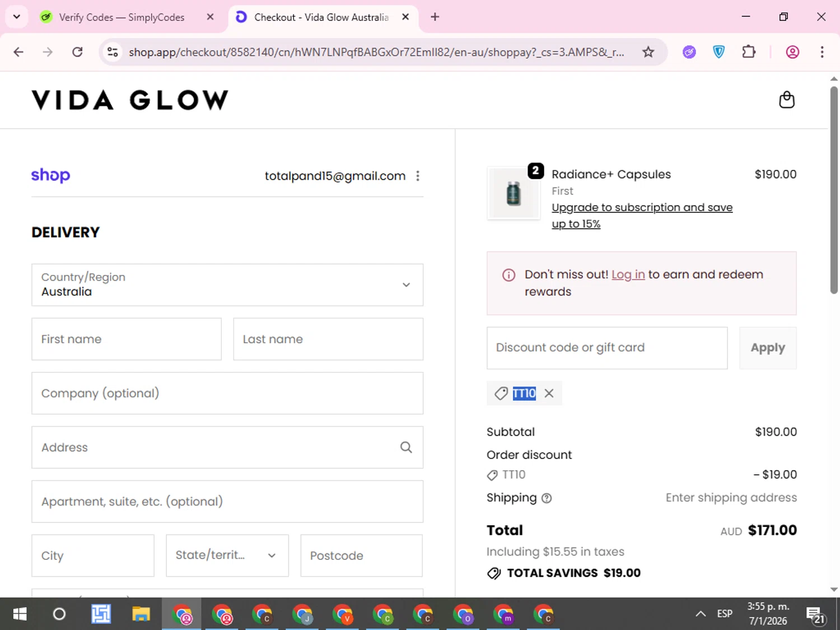
Task: Open the cart bag icon
Action: coord(787,100)
